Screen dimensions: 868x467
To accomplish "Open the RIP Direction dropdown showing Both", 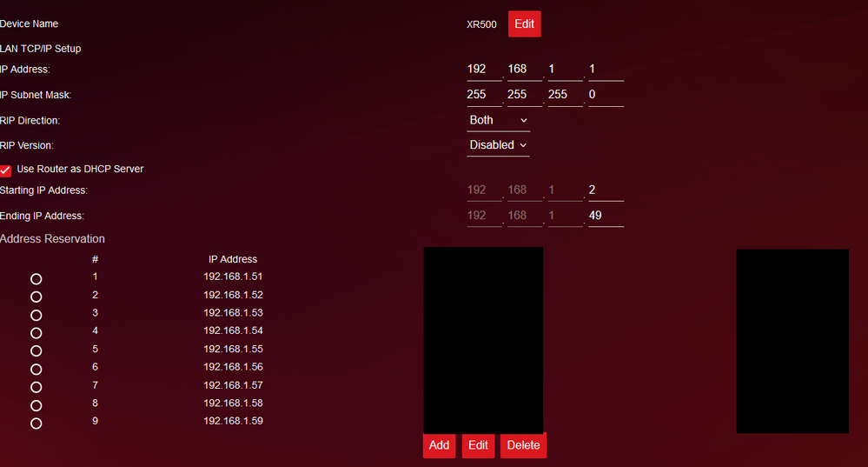I will [498, 120].
